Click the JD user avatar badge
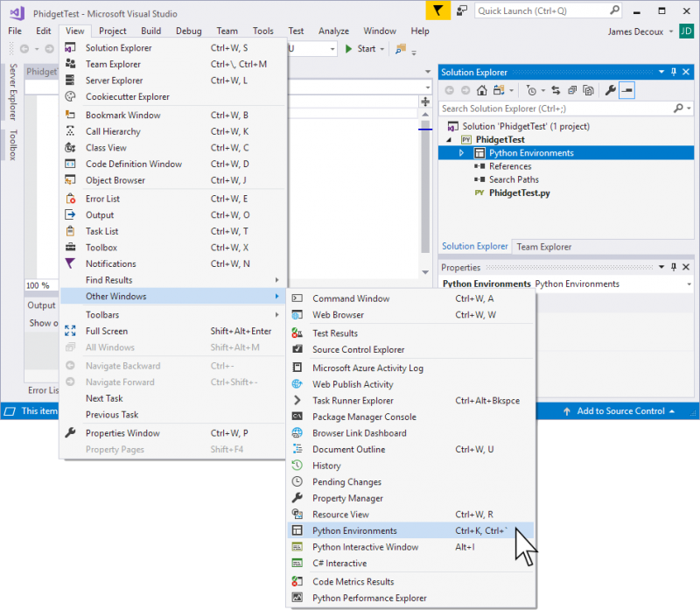 (x=686, y=32)
